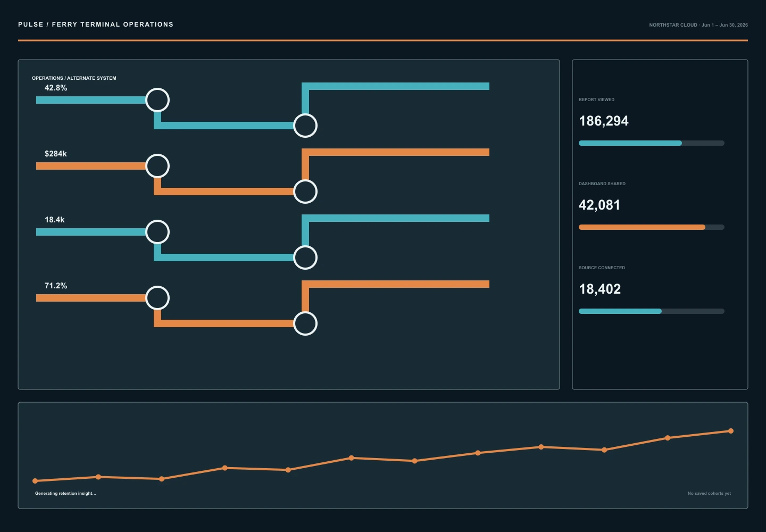The height and width of the screenshot is (532, 766).
Task: Open the Jun 1 – Jun 30 date range
Action: click(x=725, y=25)
